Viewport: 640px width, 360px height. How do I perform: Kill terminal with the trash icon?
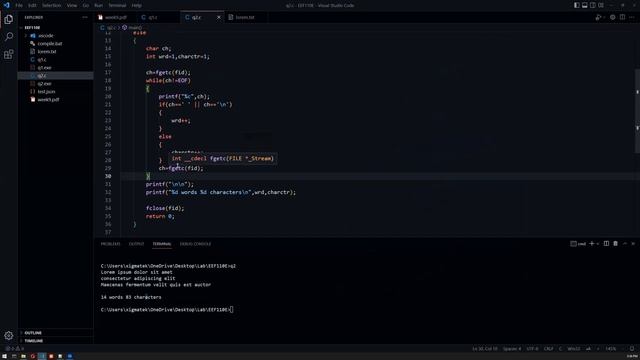pyautogui.click(x=615, y=244)
